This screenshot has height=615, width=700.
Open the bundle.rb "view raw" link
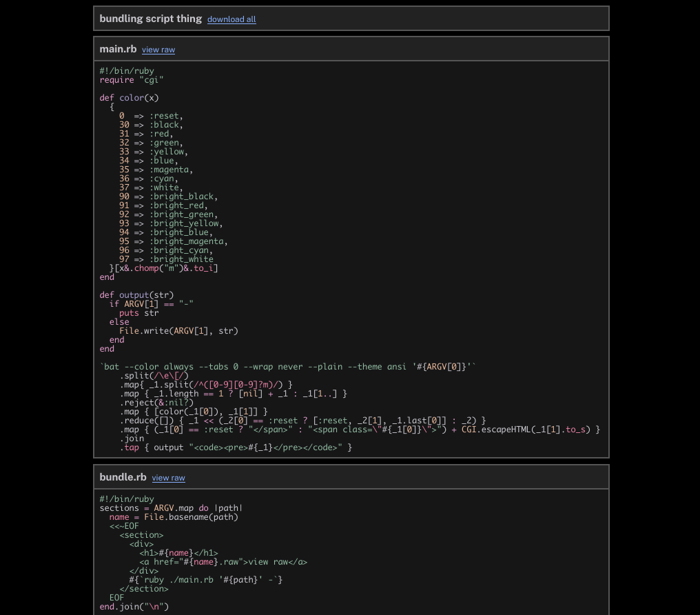coord(168,478)
